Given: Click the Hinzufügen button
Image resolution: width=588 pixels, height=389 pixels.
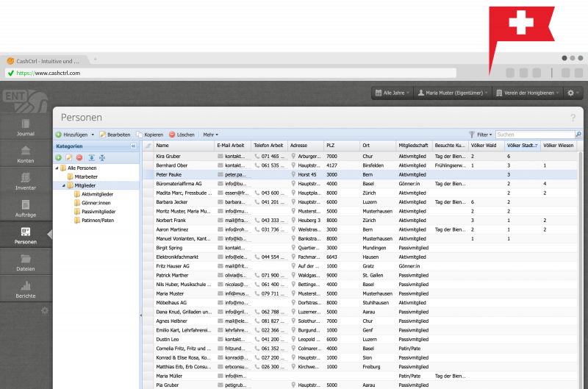Looking at the screenshot, I should pos(71,135).
